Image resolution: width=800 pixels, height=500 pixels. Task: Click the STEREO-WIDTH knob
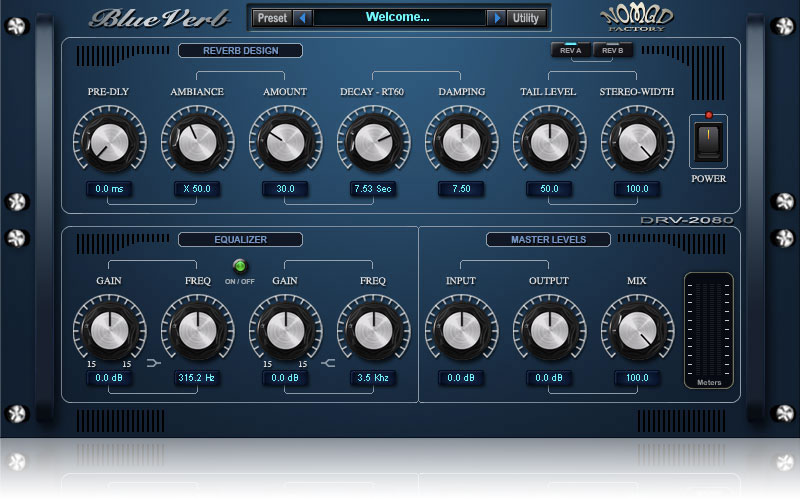[637, 143]
